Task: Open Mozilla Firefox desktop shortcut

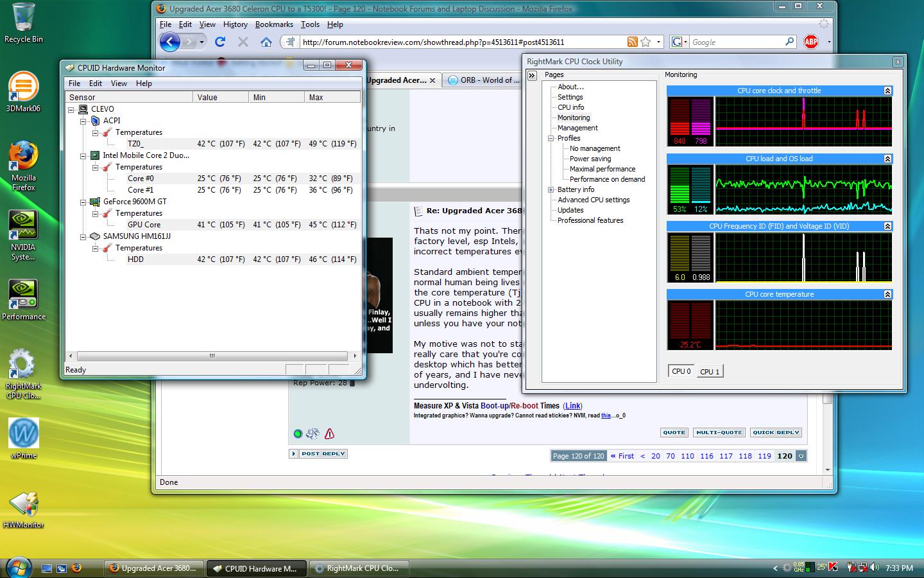Action: click(x=24, y=166)
